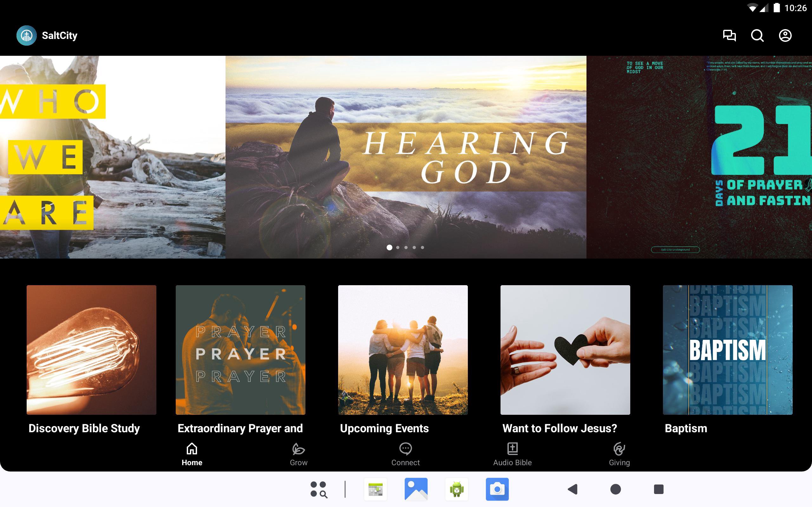812x507 pixels.
Task: Select the Home tab
Action: pyautogui.click(x=192, y=454)
